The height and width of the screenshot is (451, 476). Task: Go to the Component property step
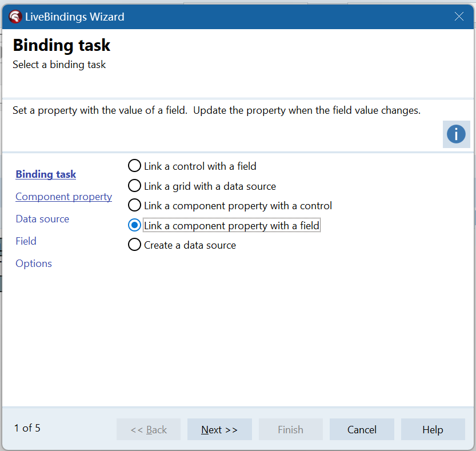click(63, 197)
